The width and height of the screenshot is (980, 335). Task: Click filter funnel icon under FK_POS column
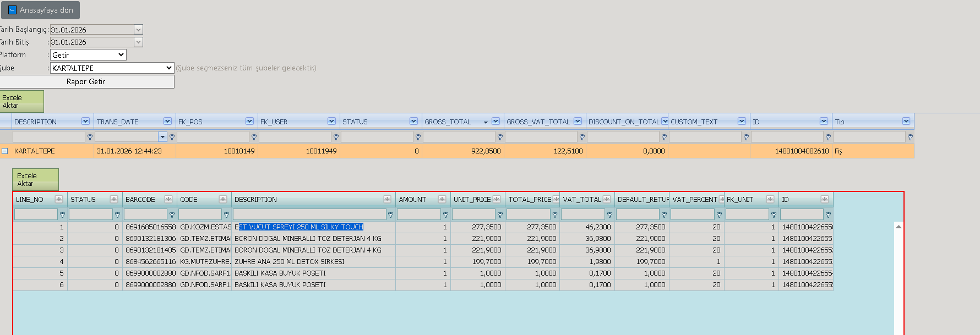coord(254,137)
